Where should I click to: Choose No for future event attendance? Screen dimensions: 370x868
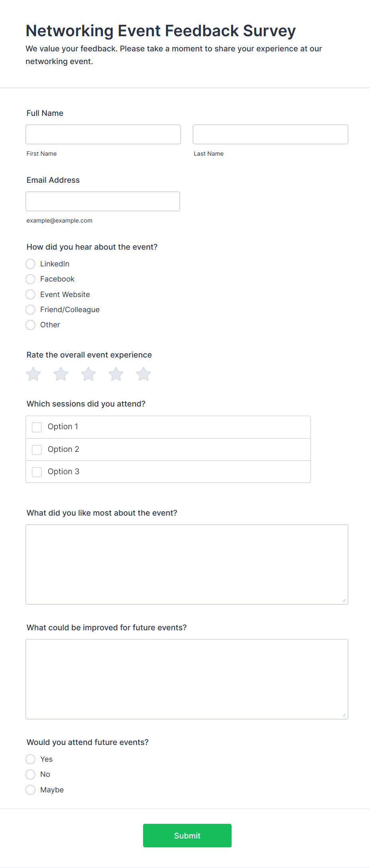click(x=30, y=774)
